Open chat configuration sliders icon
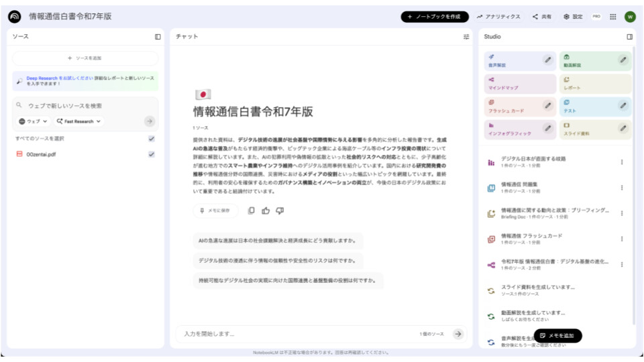Screen dimensions: 644x362 tap(466, 36)
